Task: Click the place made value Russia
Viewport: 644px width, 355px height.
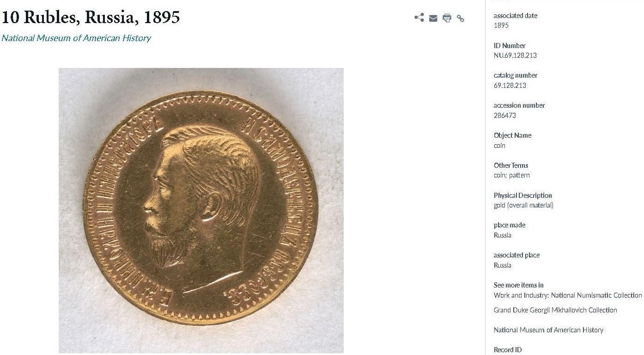Action: [503, 235]
